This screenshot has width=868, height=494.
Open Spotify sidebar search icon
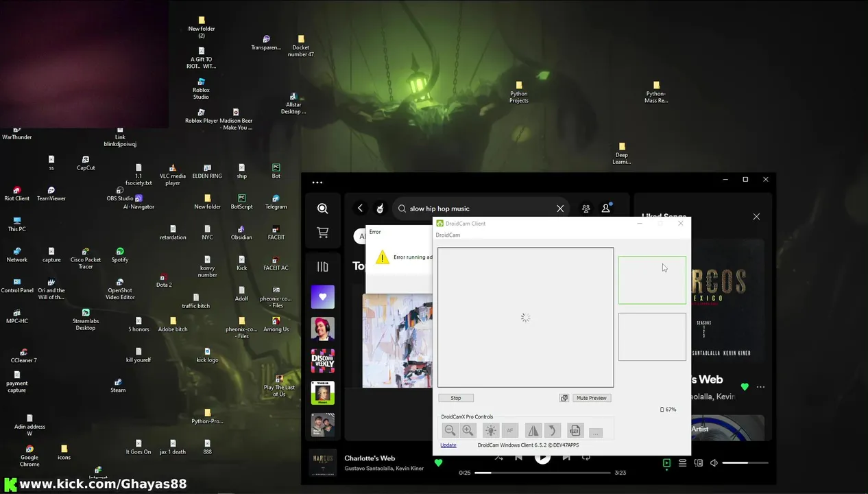[x=322, y=209]
